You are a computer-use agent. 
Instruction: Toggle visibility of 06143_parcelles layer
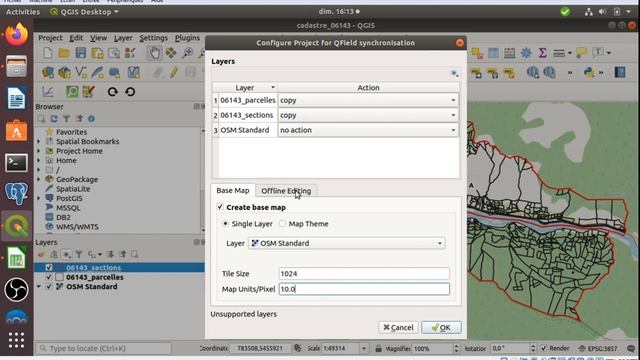[49, 277]
